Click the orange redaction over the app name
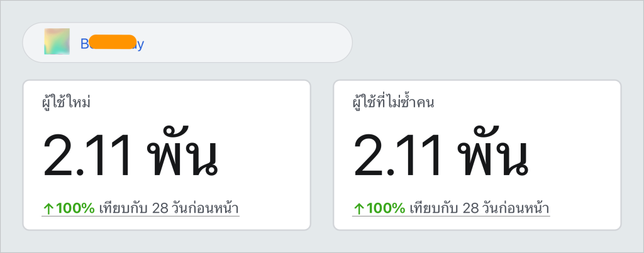The width and height of the screenshot is (644, 253). tap(113, 42)
